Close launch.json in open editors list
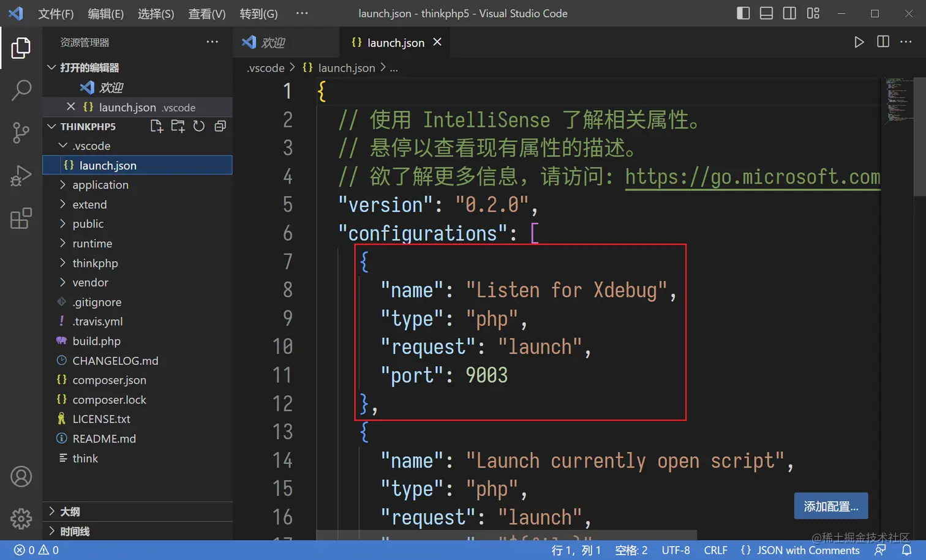The height and width of the screenshot is (560, 926). (x=71, y=106)
